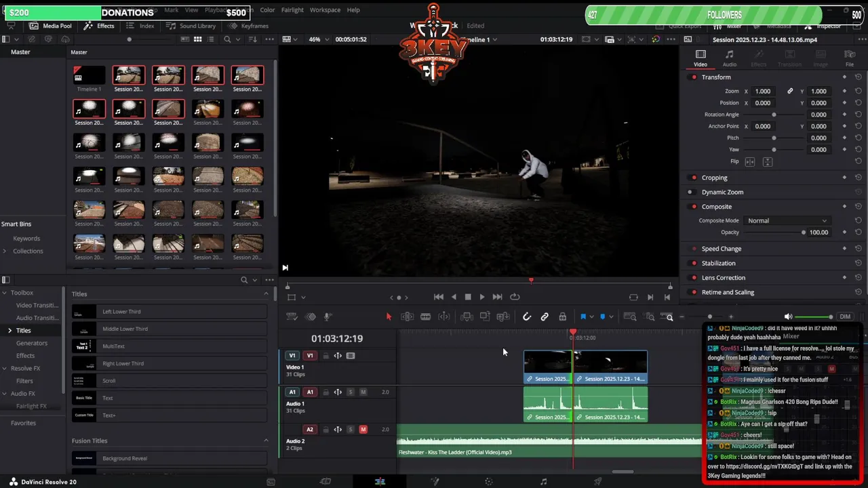Open the Effects panel
This screenshot has width=868, height=488.
click(99, 26)
